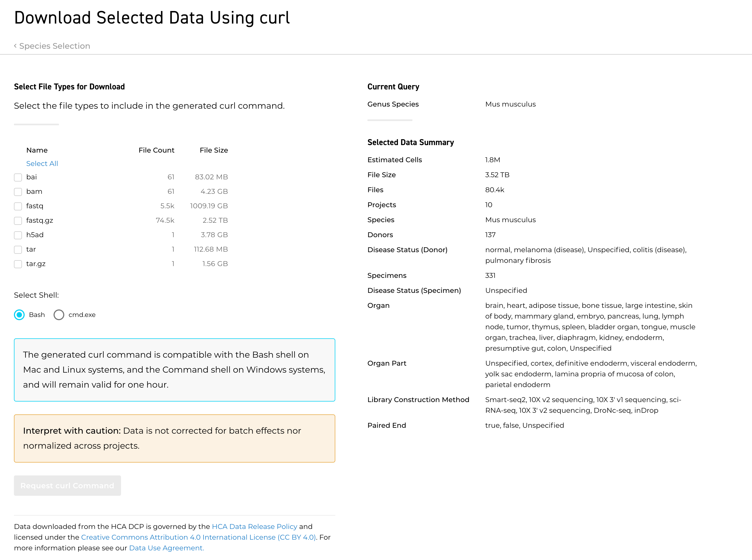Click the File Size column header

click(x=214, y=150)
